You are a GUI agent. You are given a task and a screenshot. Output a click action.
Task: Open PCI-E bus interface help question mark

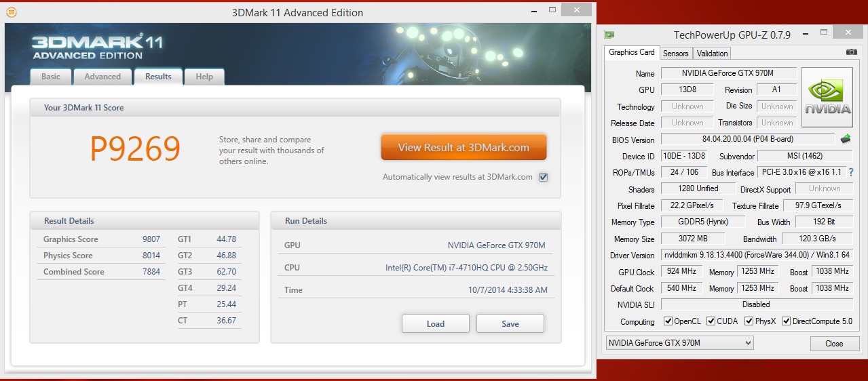[x=851, y=172]
